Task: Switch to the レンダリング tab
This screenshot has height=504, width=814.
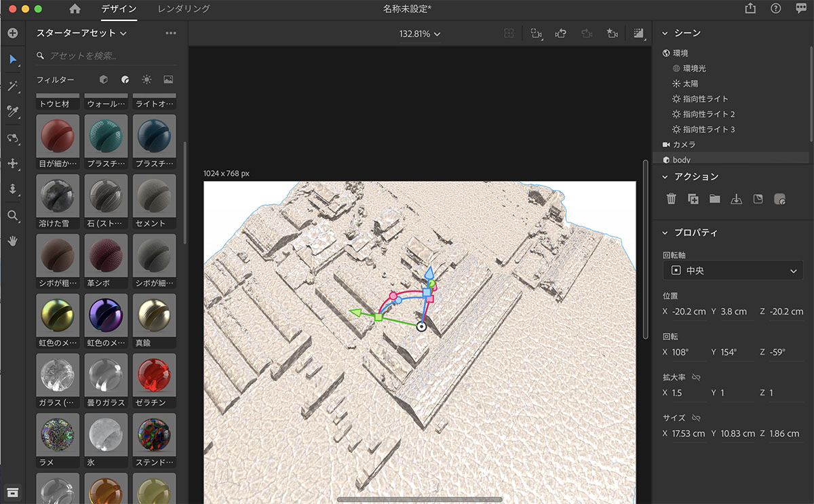Action: 184,9
